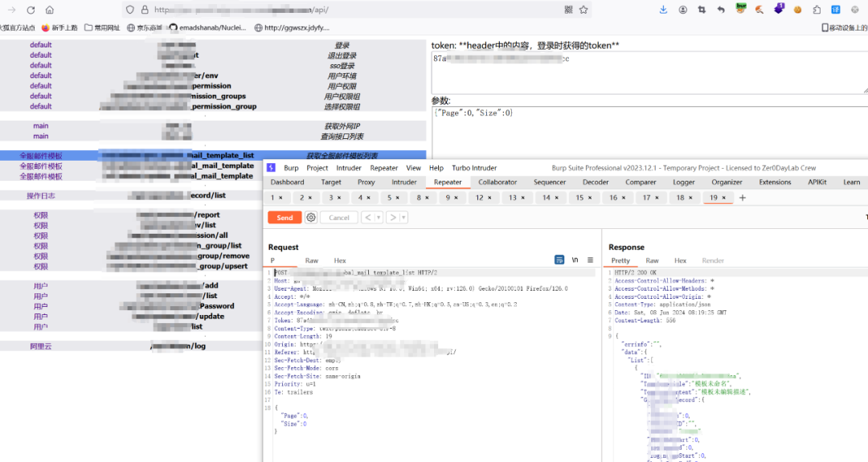Open the Firefox downloads icon
868x462 pixels.
663,10
